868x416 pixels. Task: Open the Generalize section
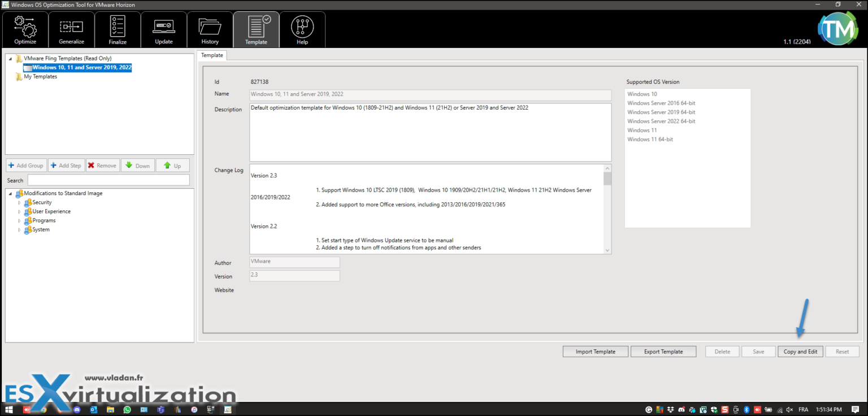point(71,29)
